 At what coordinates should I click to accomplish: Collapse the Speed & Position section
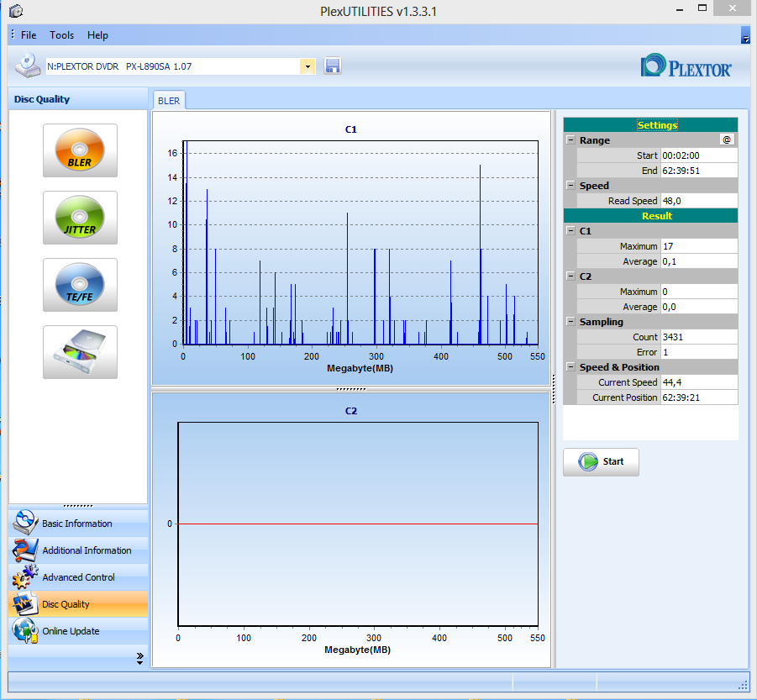click(x=570, y=367)
